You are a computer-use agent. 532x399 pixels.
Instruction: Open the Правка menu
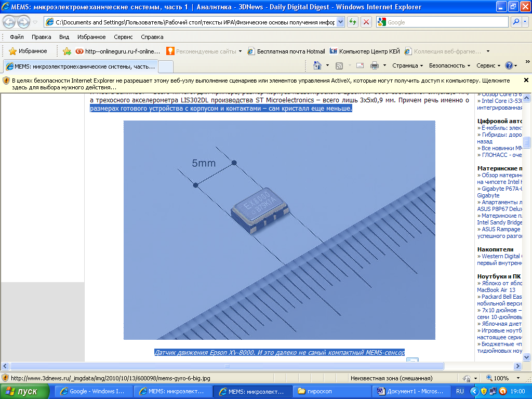click(x=42, y=37)
